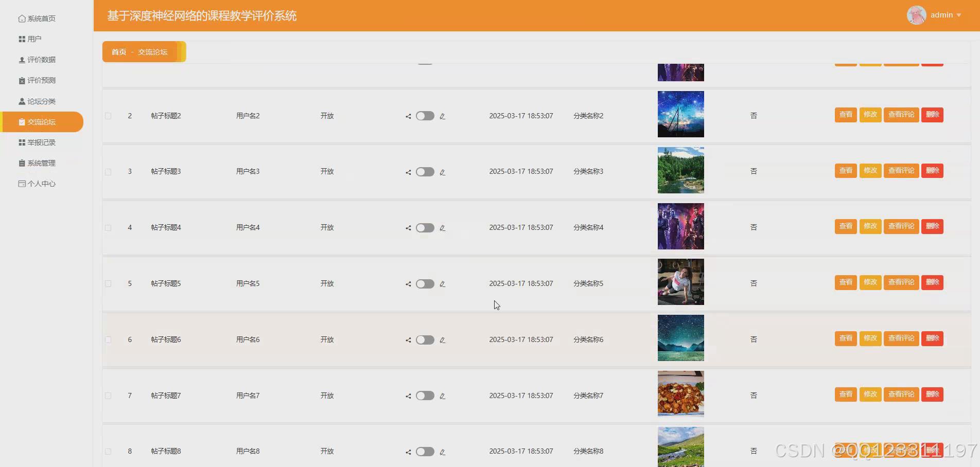This screenshot has width=980, height=467.
Task: Toggle the switch in row 帖子标题8
Action: click(425, 452)
